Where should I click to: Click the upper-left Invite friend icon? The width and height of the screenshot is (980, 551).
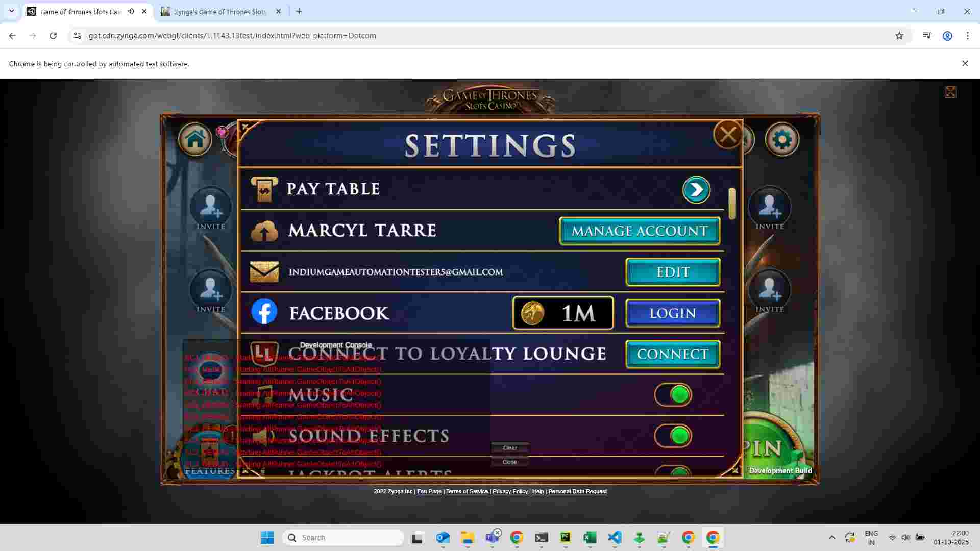tap(210, 207)
